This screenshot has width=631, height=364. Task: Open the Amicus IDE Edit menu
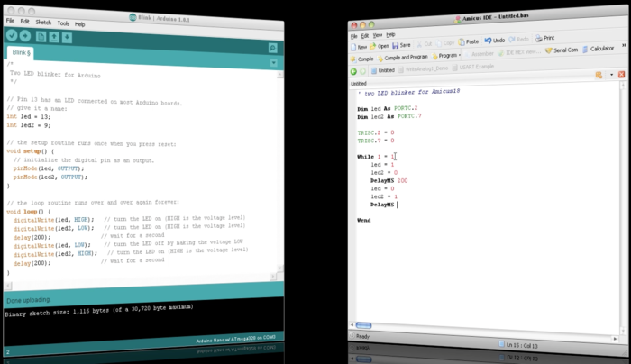(x=364, y=36)
